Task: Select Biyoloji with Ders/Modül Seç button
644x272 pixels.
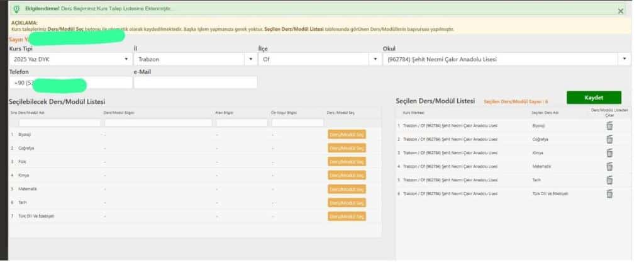Action: [347, 134]
